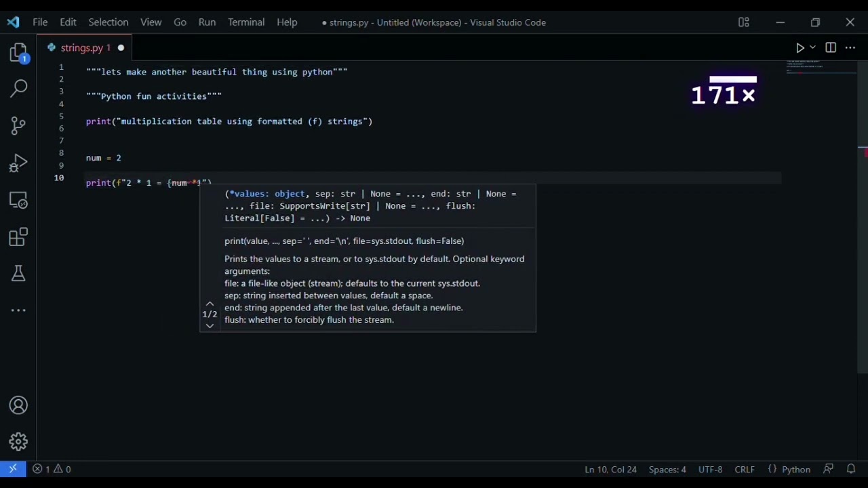Show previous signature in parameter hint
Screen dimensions: 868x488
pyautogui.click(x=210, y=304)
